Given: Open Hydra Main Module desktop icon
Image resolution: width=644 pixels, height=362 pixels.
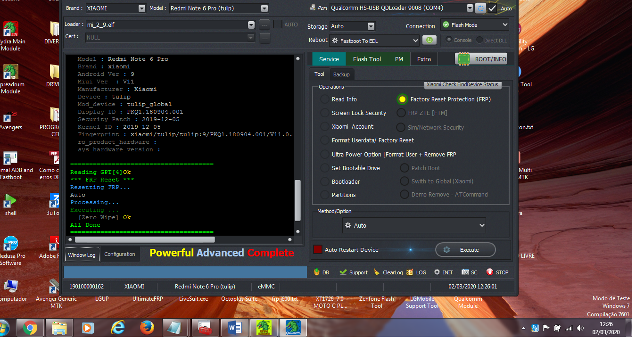Looking at the screenshot, I should click(11, 36).
